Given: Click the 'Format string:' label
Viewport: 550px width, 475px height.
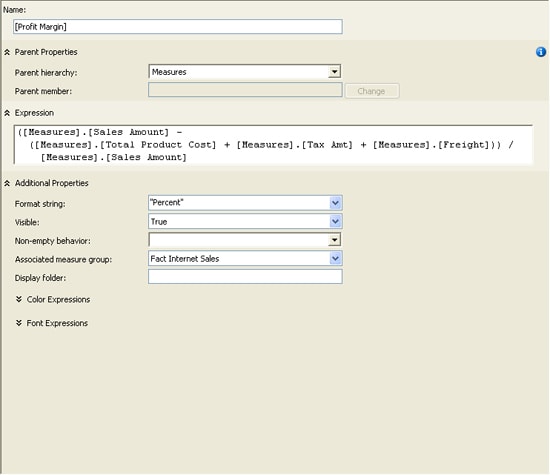Looking at the screenshot, I should tap(40, 204).
